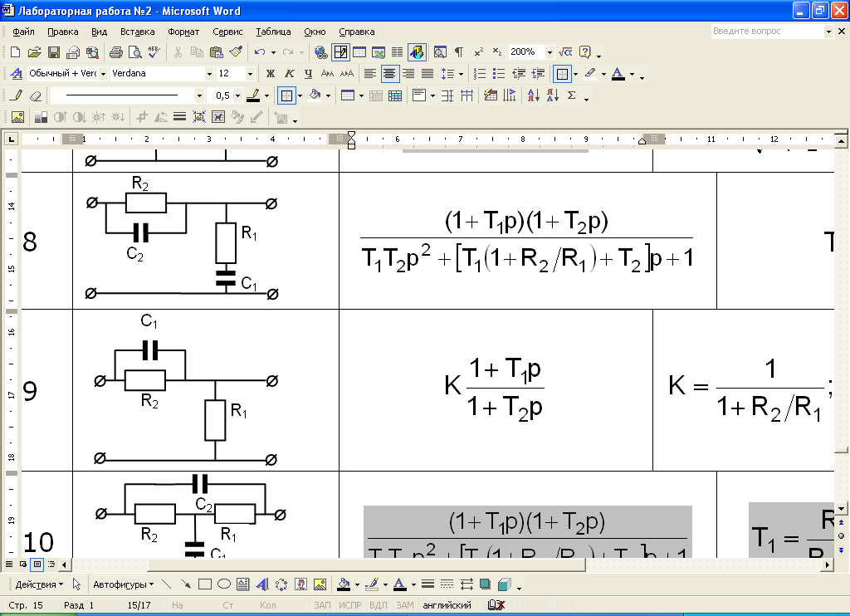Toggle underline formatting (Ч)
Screen dimensions: 850x616
click(309, 74)
